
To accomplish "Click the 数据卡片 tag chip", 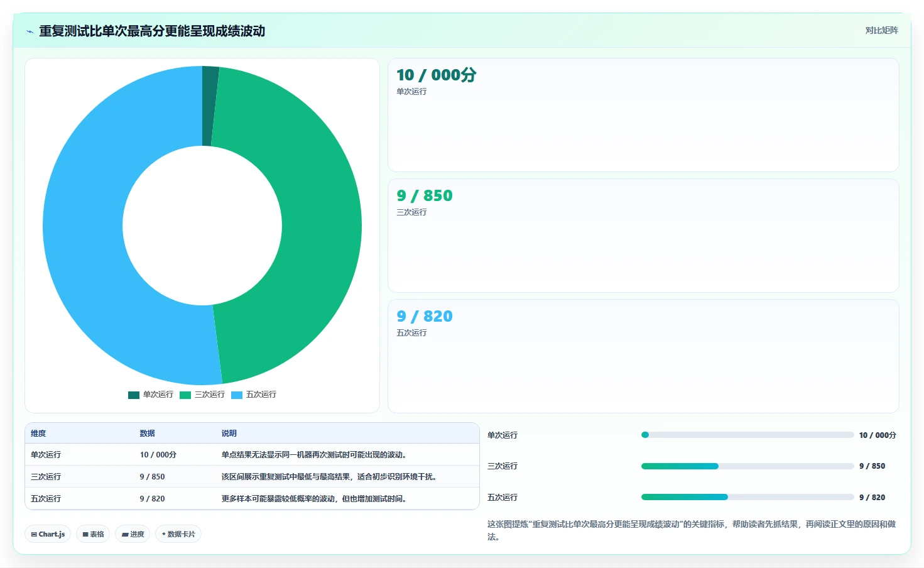I will click(x=178, y=534).
